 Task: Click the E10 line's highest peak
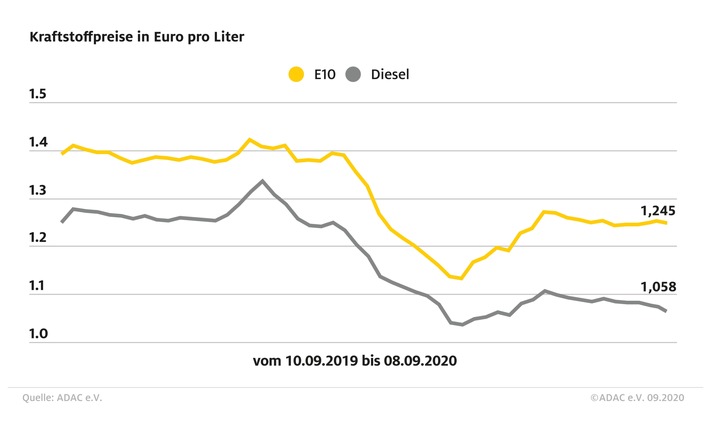pos(249,140)
